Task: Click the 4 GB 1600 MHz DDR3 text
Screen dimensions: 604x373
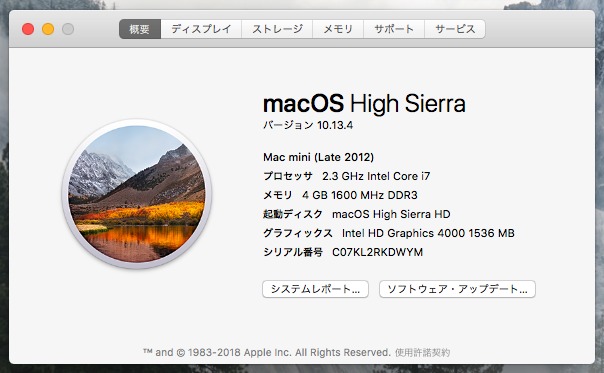Action: [360, 195]
